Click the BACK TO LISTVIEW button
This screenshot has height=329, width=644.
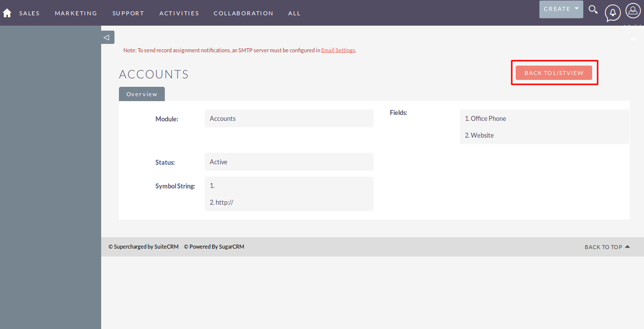click(x=554, y=73)
